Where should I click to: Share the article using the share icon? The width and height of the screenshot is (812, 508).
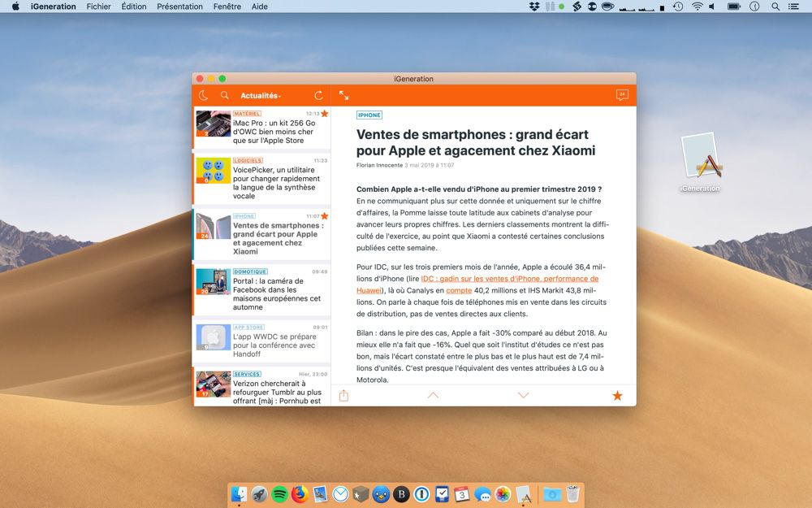343,396
